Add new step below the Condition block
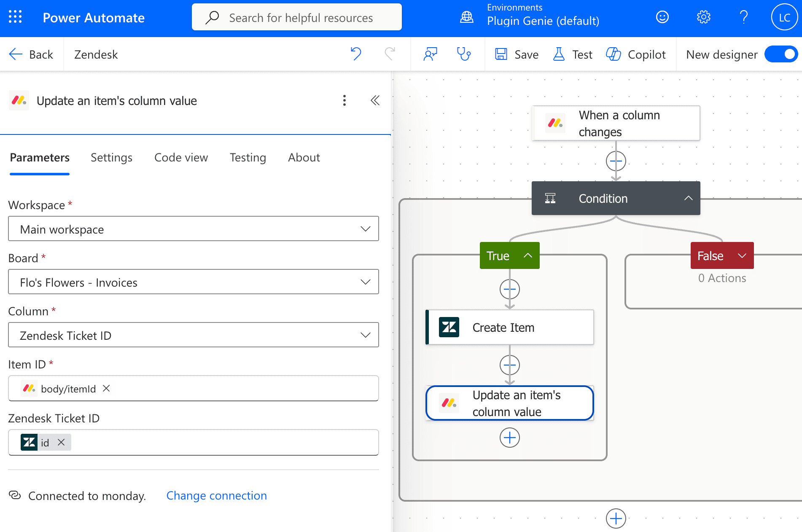This screenshot has height=532, width=802. [x=616, y=519]
